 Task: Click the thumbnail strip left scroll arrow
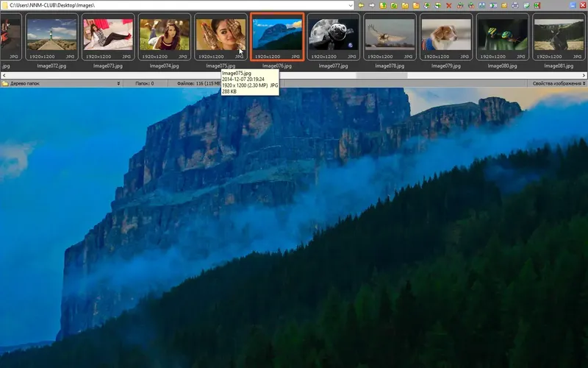(4, 76)
